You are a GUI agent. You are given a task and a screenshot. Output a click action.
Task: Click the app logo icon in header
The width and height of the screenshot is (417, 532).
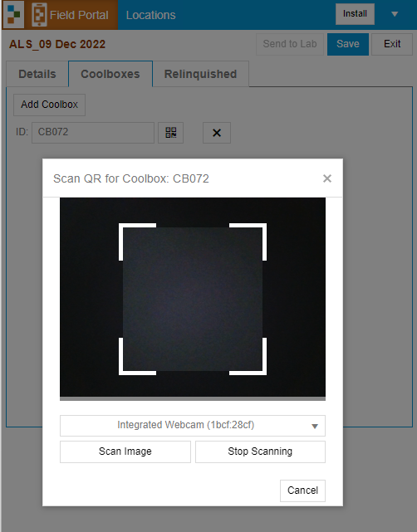pyautogui.click(x=13, y=15)
